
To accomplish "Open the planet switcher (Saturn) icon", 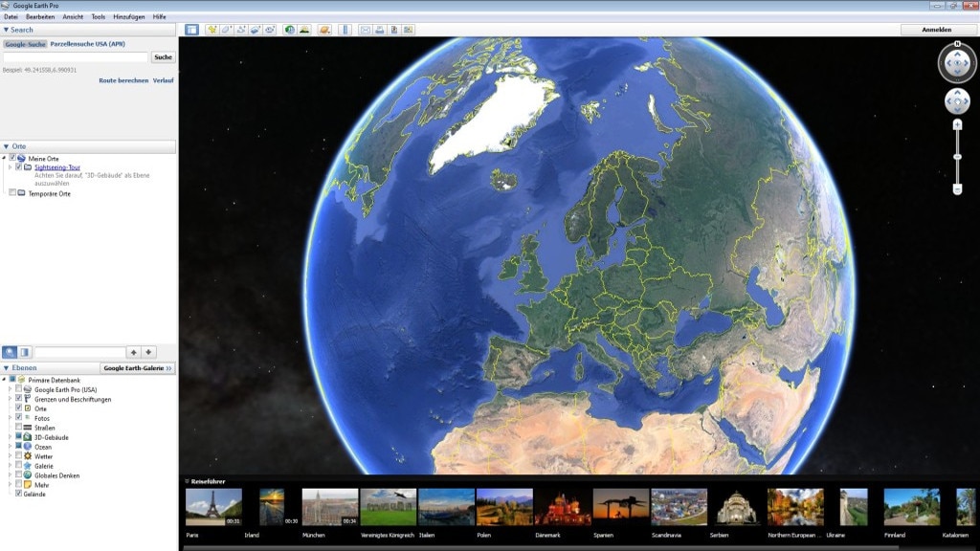I will [324, 30].
